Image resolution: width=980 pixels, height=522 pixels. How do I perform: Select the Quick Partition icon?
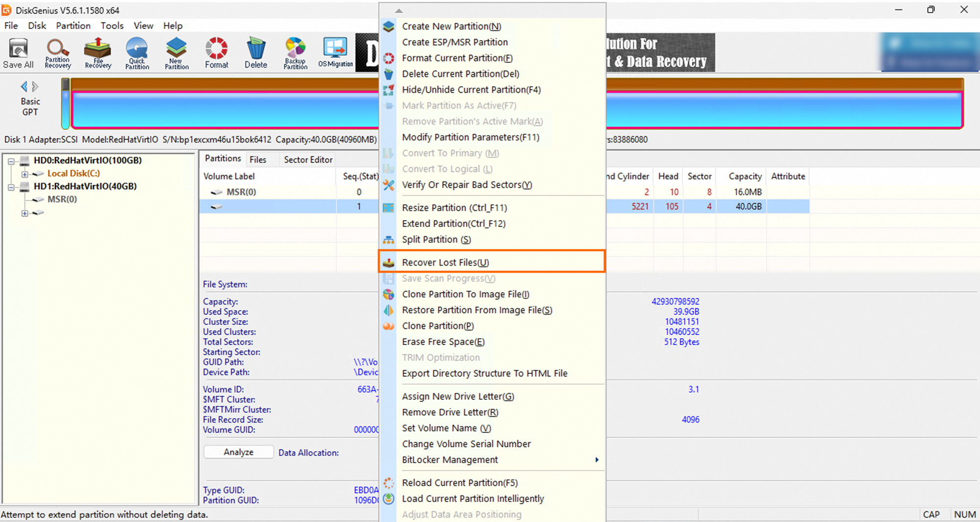[137, 51]
